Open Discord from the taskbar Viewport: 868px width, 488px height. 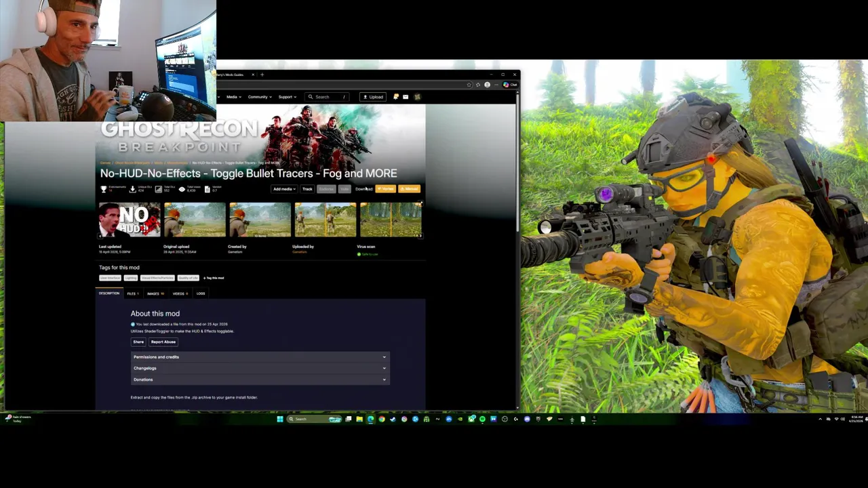tap(527, 419)
